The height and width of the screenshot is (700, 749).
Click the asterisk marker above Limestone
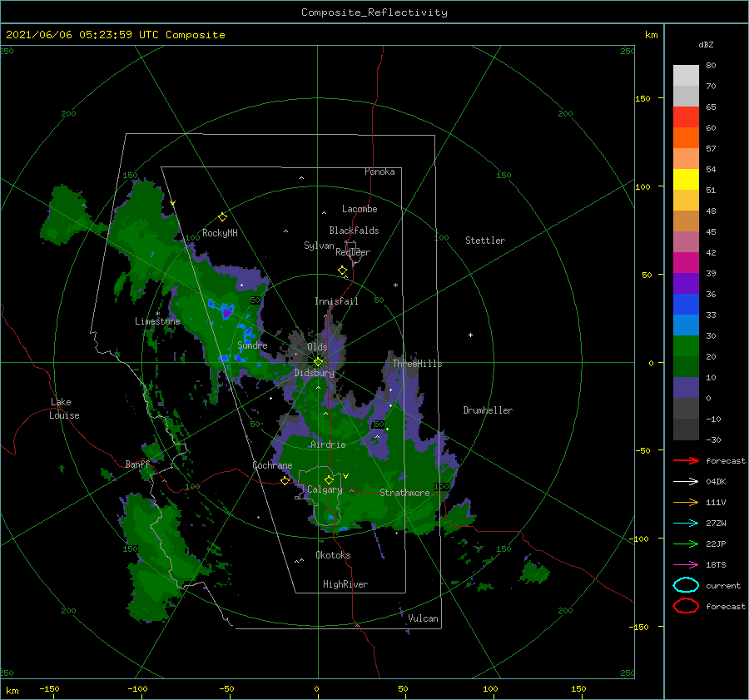[x=157, y=314]
